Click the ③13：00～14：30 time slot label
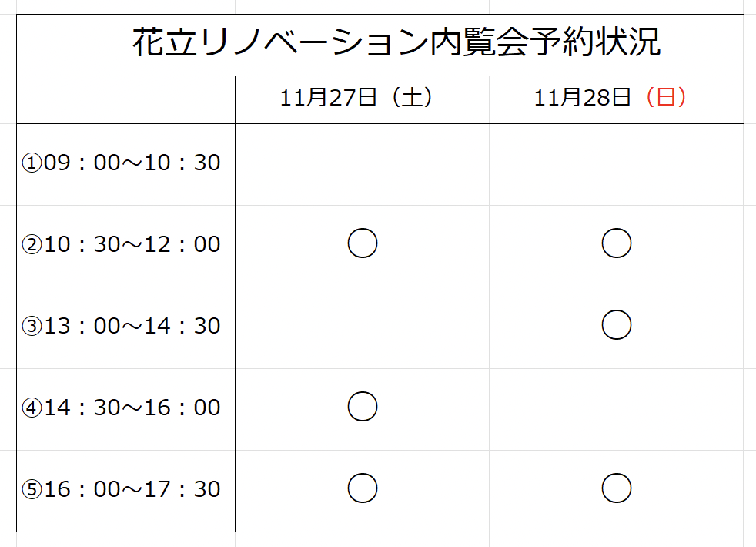 point(122,326)
